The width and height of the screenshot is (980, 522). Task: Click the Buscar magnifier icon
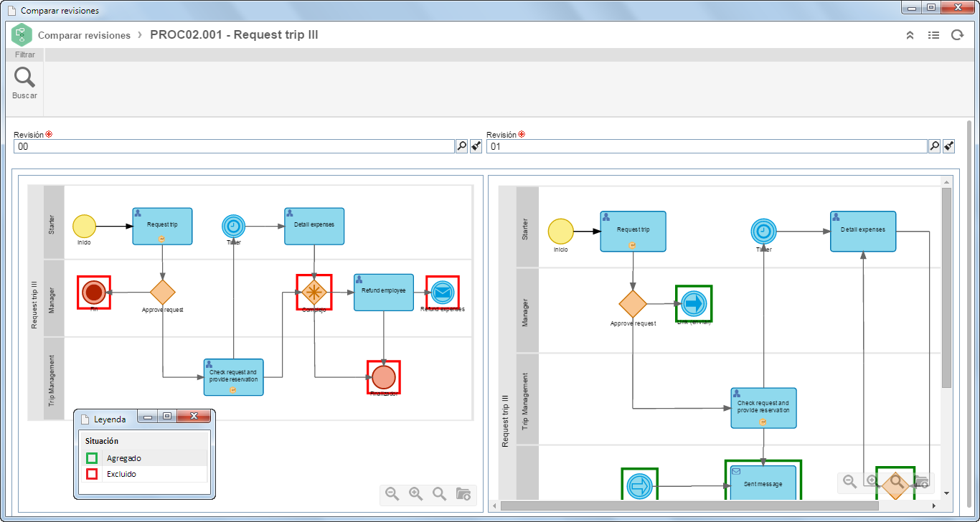point(24,77)
